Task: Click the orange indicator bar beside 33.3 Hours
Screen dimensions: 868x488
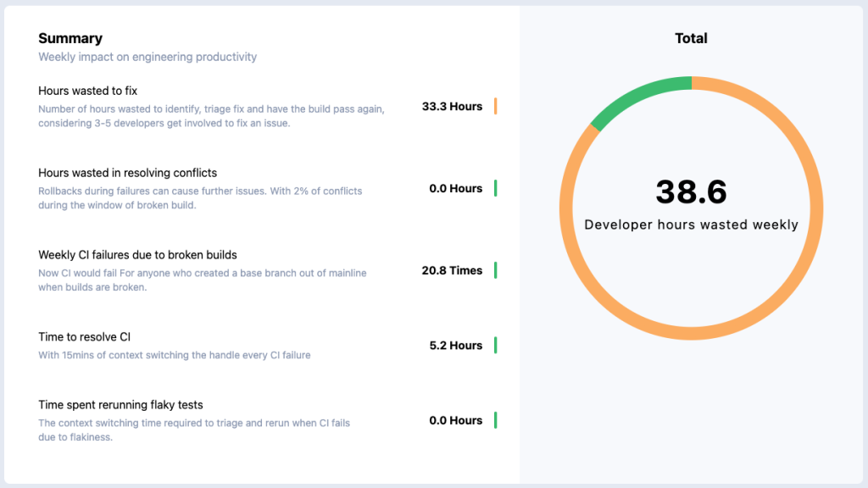Action: (x=495, y=107)
